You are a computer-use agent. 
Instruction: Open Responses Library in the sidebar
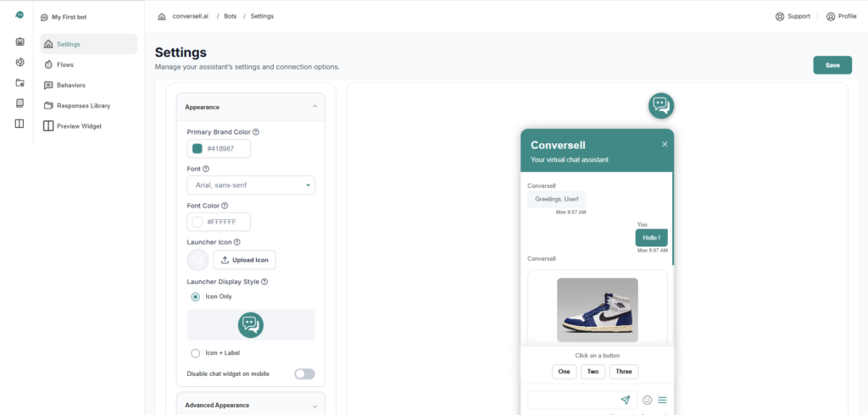click(83, 106)
